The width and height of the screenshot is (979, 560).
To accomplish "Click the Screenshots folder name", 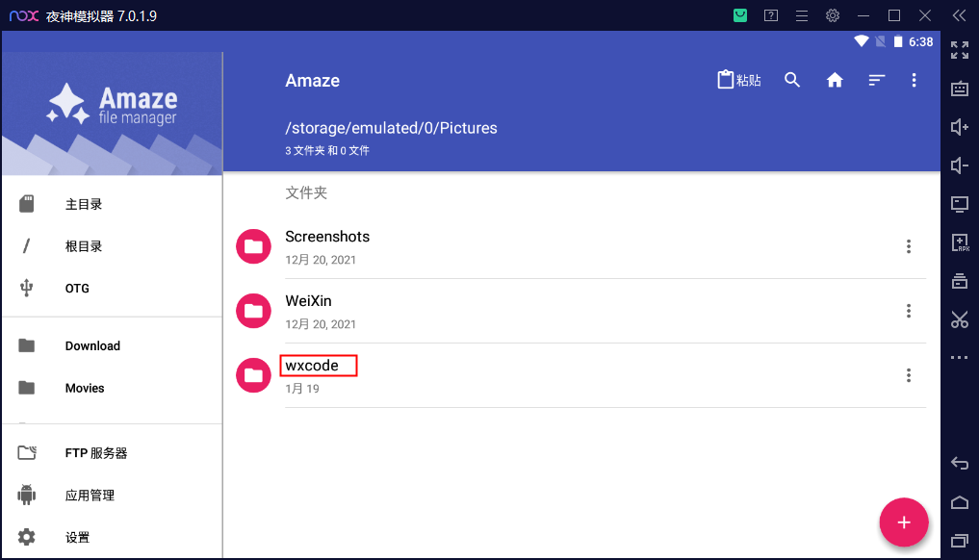I will click(327, 237).
